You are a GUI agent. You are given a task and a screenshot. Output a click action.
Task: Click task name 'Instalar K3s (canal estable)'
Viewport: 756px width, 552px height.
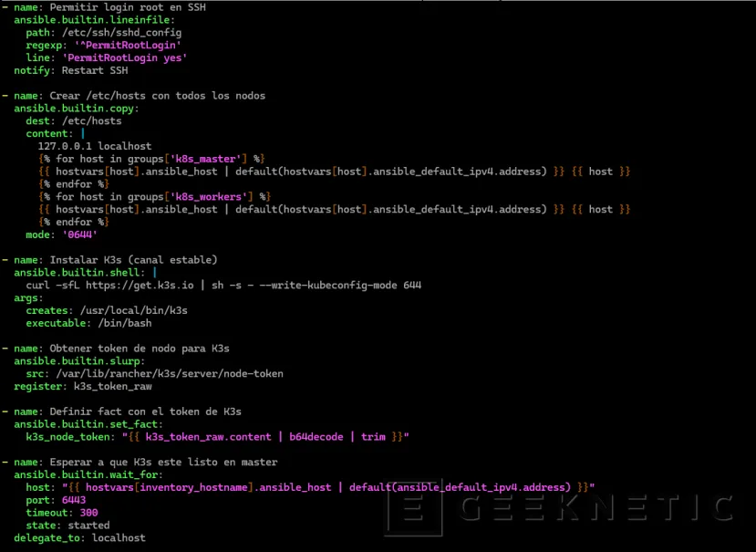[x=133, y=260]
